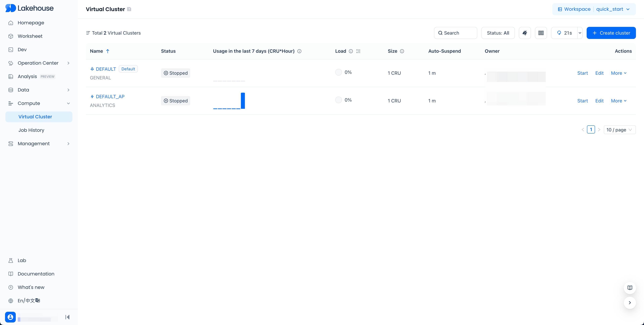644x325 pixels.
Task: Open Job History in the sidebar
Action: tap(31, 130)
